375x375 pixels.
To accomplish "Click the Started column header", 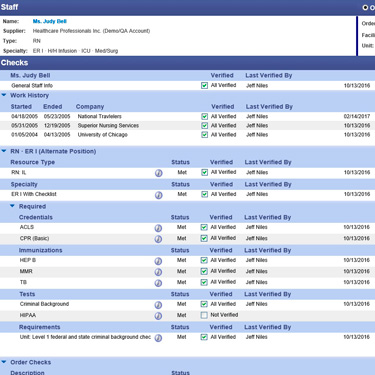I will point(21,107).
